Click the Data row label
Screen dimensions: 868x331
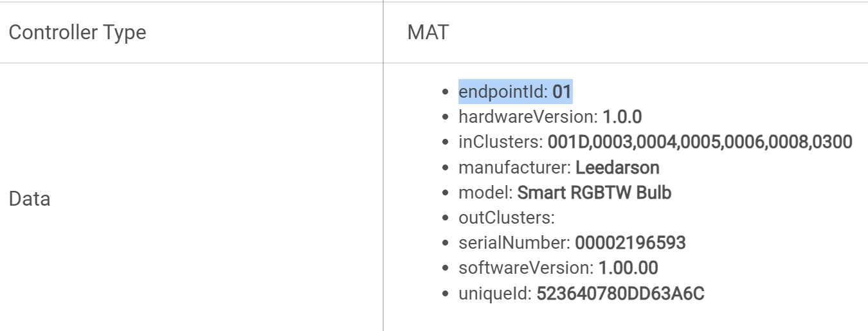[x=30, y=199]
